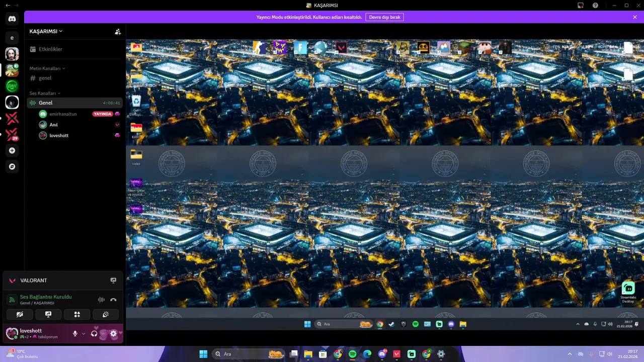Open Streamlabs from the taskbar
Viewport: 644px width, 362px height.
point(412,354)
